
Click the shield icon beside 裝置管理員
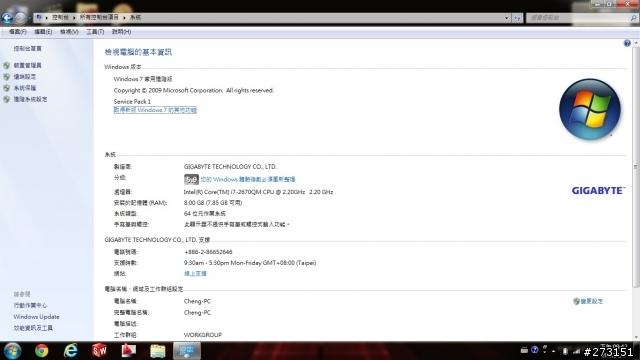[7, 65]
